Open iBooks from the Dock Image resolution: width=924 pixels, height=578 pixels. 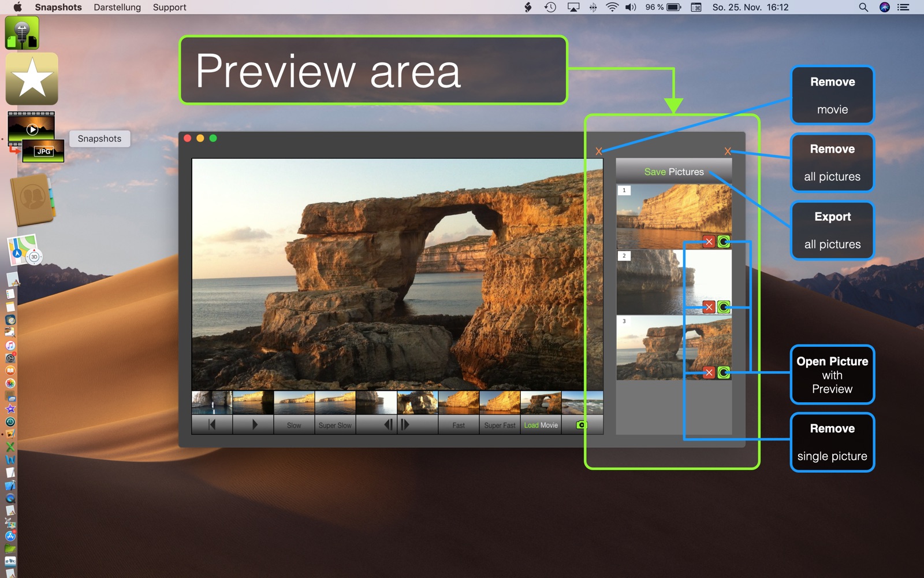(10, 370)
